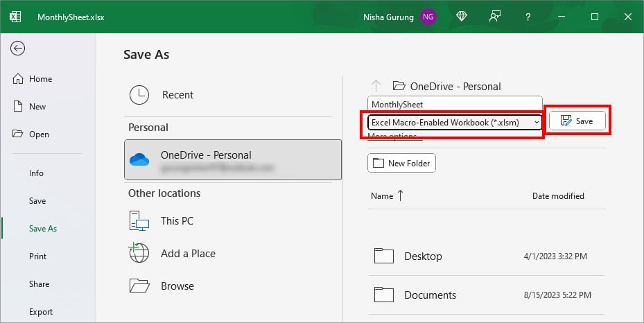Click the OneDrive cloud icon
The height and width of the screenshot is (323, 644).
[x=139, y=159]
